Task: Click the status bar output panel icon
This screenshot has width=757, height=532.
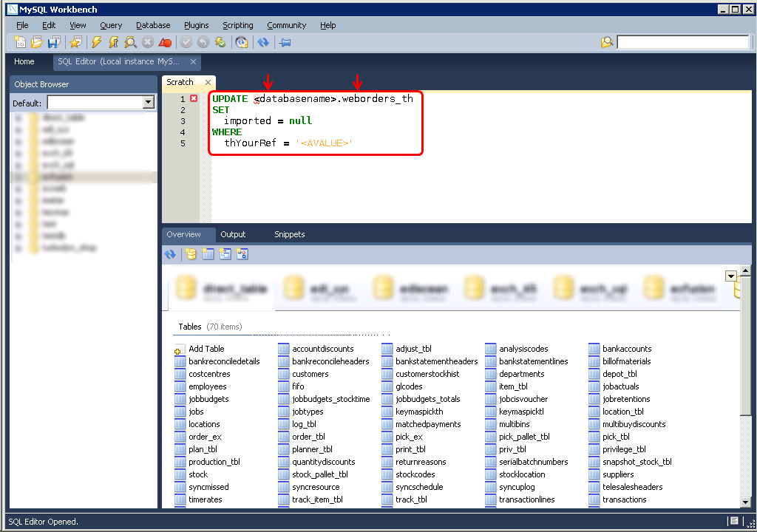Action: [x=734, y=521]
